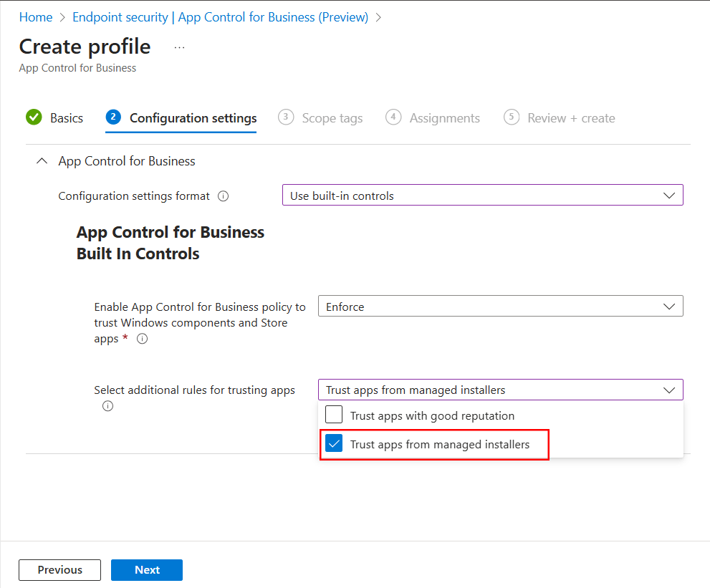This screenshot has height=588, width=710.
Task: Click the Next button
Action: [x=147, y=570]
